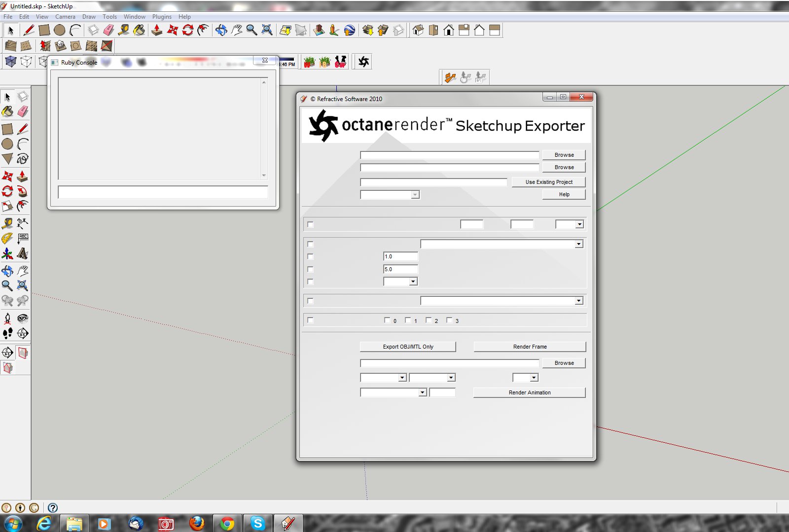Click the Ruby Console command input field
This screenshot has height=532, width=789.
pos(163,192)
